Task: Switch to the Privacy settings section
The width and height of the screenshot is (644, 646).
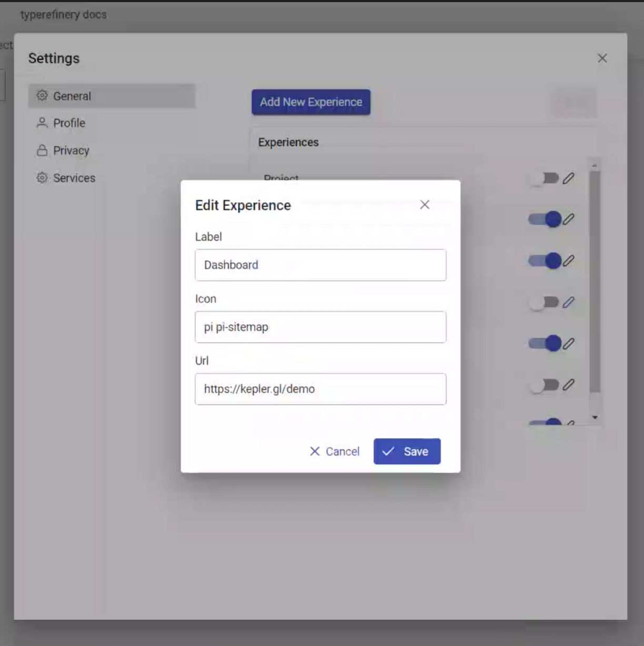Action: click(71, 150)
